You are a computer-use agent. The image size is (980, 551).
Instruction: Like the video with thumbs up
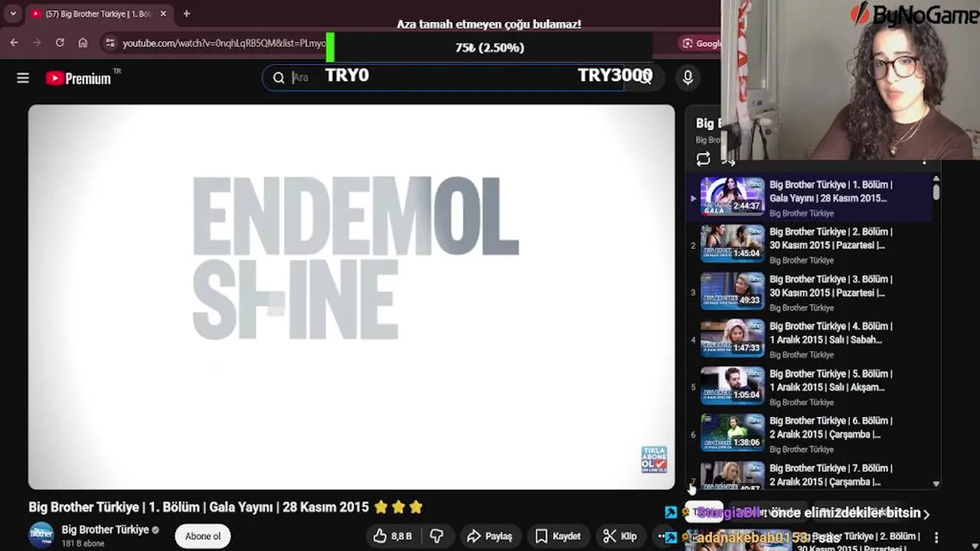393,536
